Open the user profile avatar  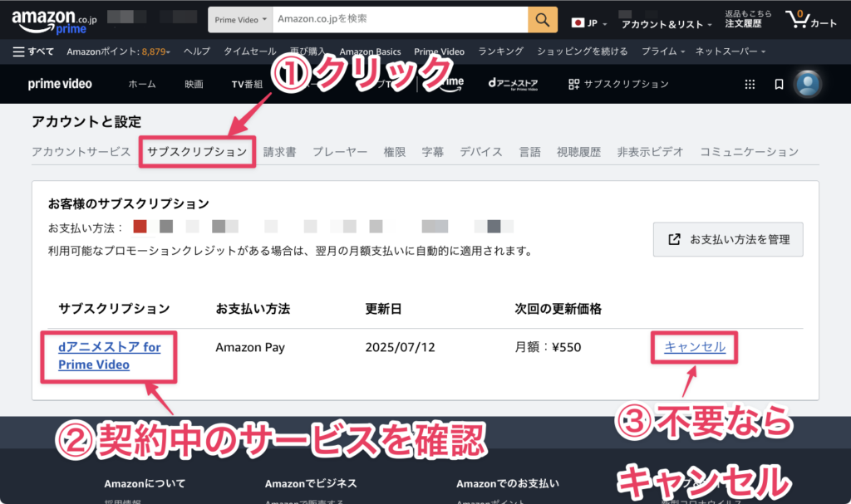[808, 84]
